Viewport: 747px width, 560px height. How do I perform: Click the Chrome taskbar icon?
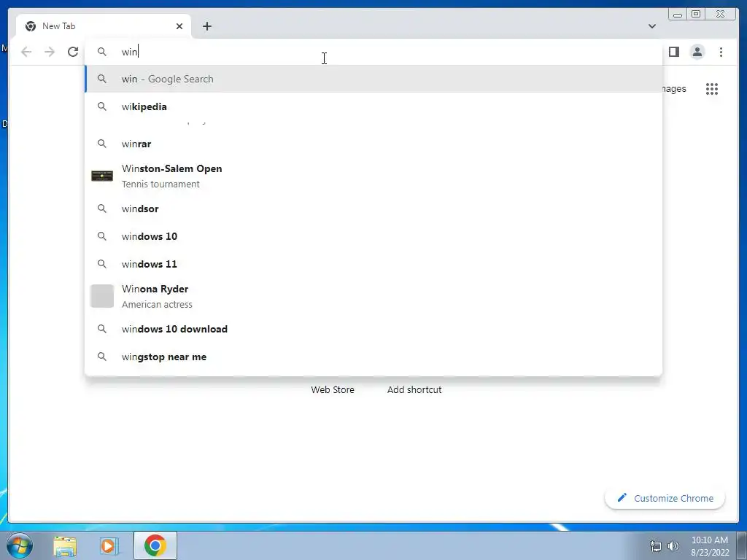[155, 545]
